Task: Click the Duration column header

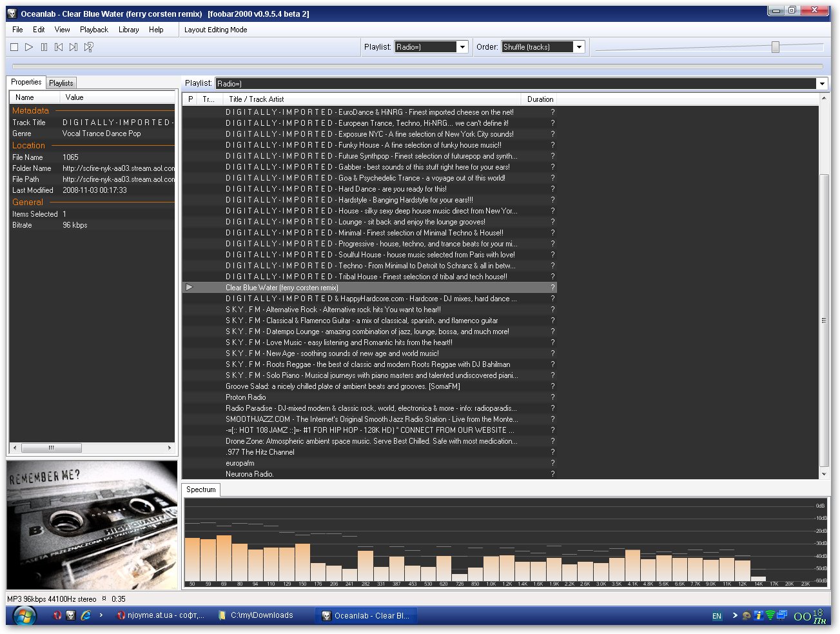Action: 538,99
